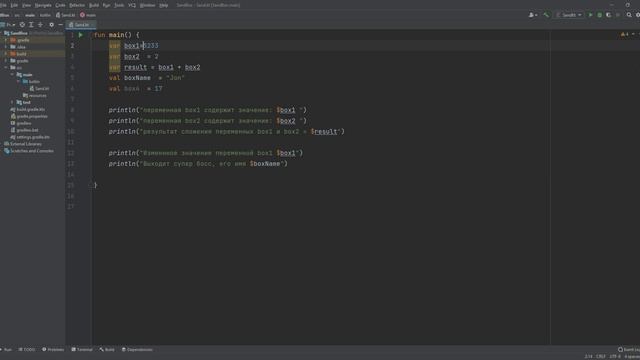
Task: Open the Refactor menu
Action: pos(77,5)
